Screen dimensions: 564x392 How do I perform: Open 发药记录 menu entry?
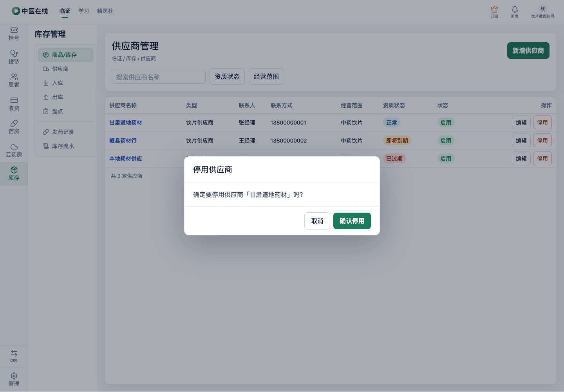[x=66, y=132]
